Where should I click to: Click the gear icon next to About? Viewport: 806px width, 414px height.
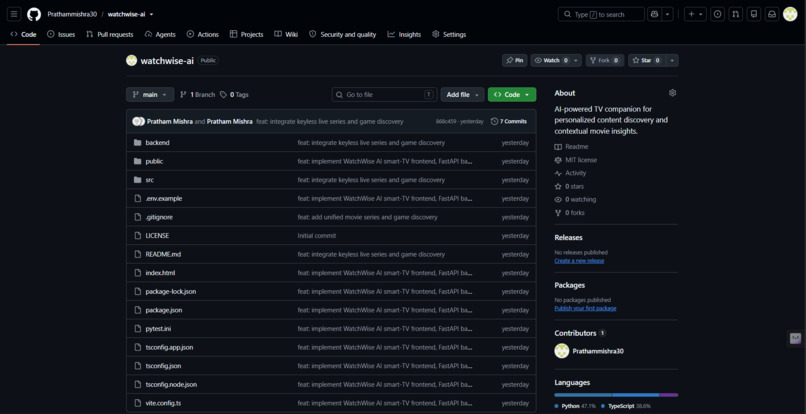coord(672,93)
